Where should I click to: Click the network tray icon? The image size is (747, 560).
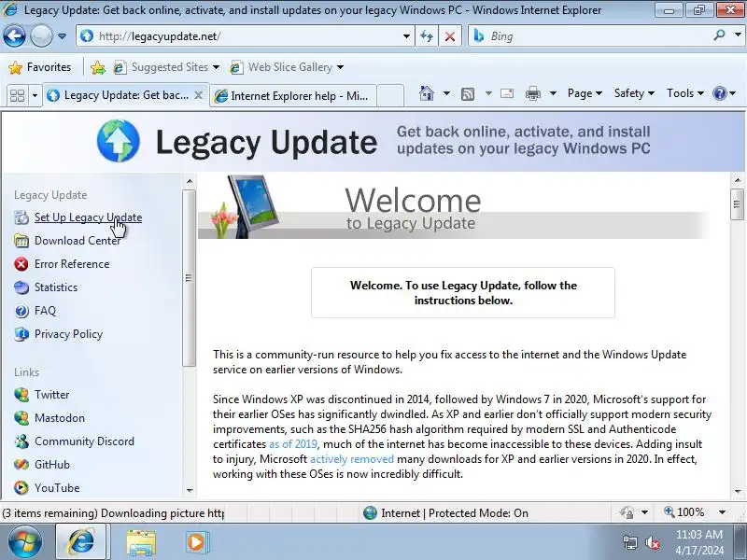click(629, 542)
